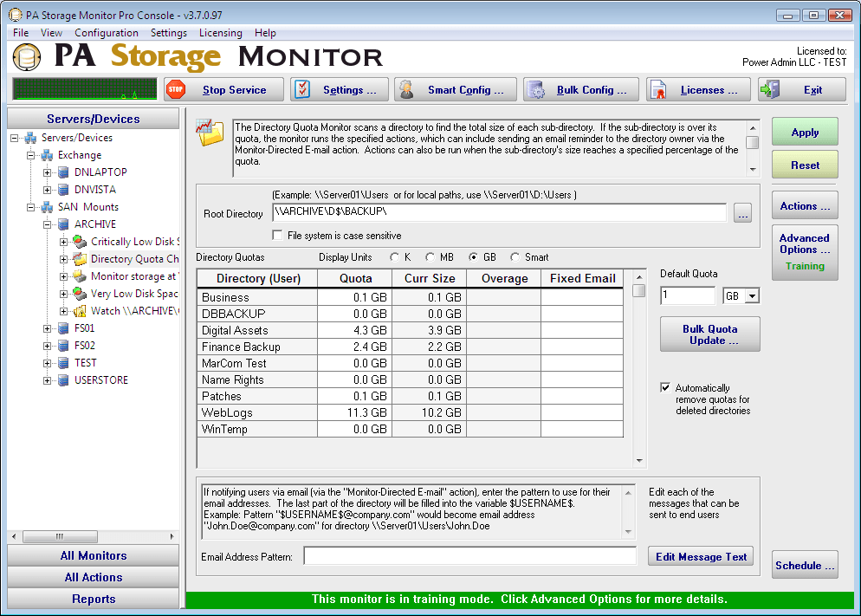This screenshot has width=861, height=616.
Task: Enable File system is case sensitive
Action: pyautogui.click(x=277, y=236)
